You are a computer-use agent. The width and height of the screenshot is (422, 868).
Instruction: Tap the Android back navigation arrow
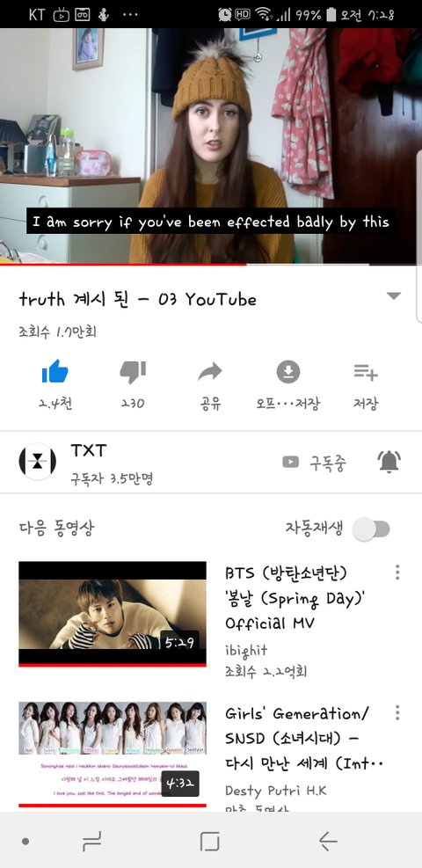coord(329,842)
